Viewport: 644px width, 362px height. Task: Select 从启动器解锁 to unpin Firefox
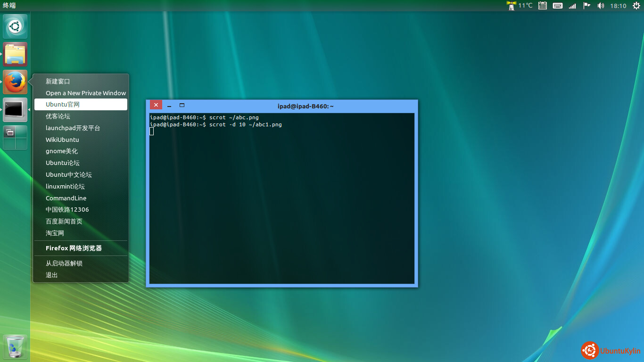click(64, 263)
